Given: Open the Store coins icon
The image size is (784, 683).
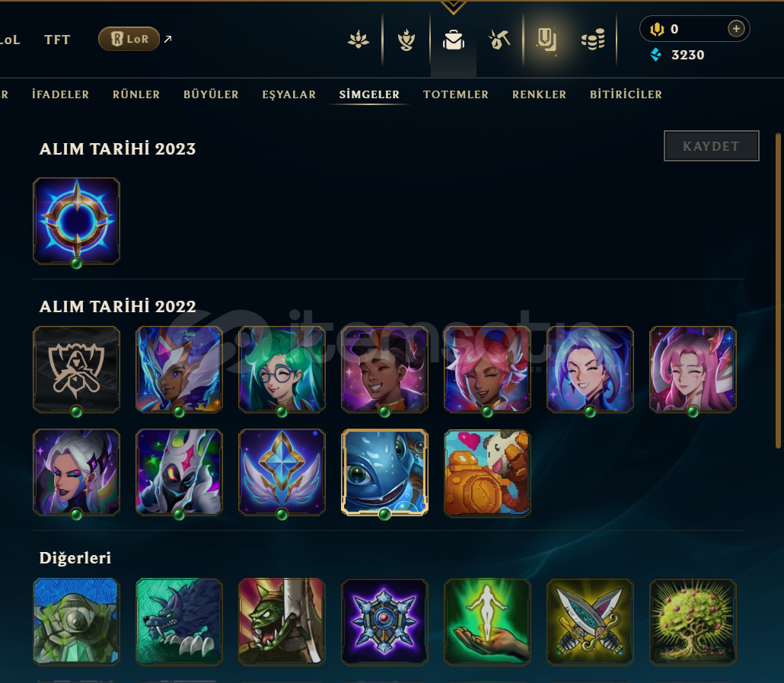Looking at the screenshot, I should (593, 40).
